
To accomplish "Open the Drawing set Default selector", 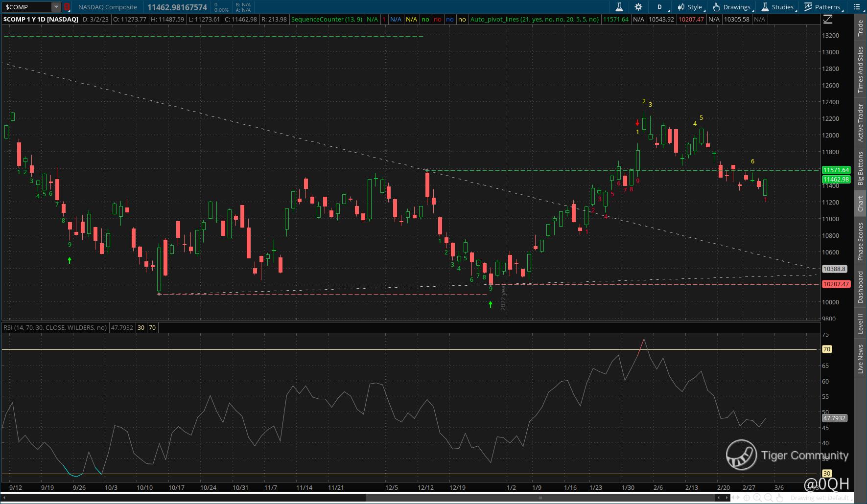I will [x=819, y=498].
